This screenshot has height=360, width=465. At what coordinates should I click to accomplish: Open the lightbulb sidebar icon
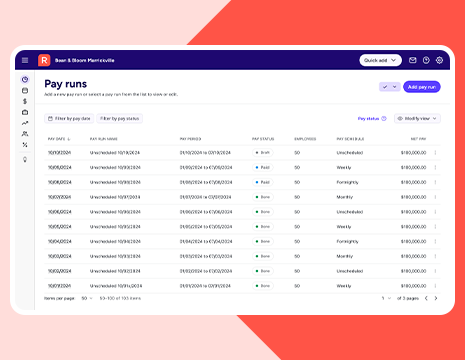[x=25, y=159]
